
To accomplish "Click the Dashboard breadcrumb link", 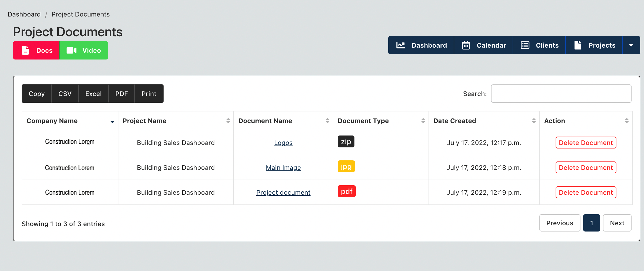I will 24,14.
